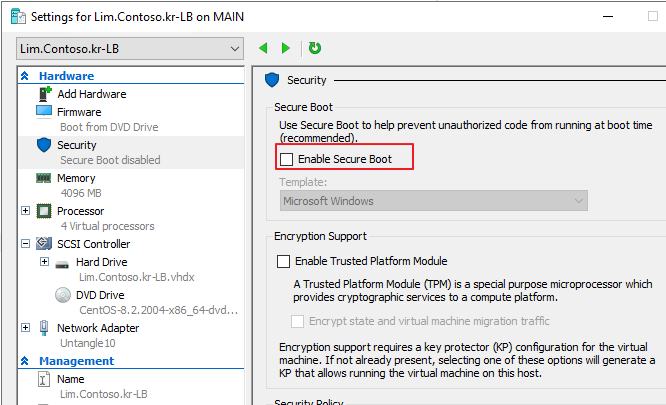
Task: Select Network Adapter settings
Action: tap(98, 328)
